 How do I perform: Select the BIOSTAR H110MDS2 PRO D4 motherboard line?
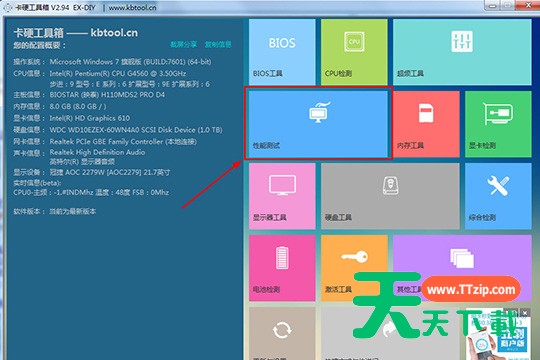tap(89, 95)
